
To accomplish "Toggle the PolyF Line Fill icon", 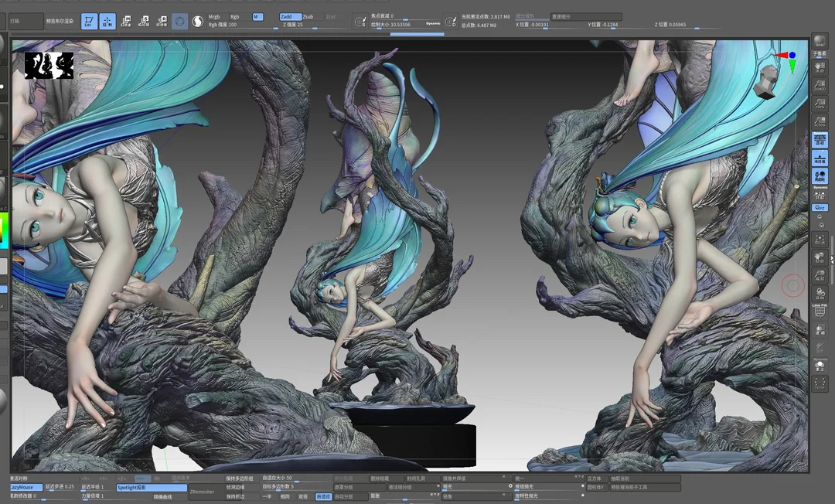I will coord(820,311).
